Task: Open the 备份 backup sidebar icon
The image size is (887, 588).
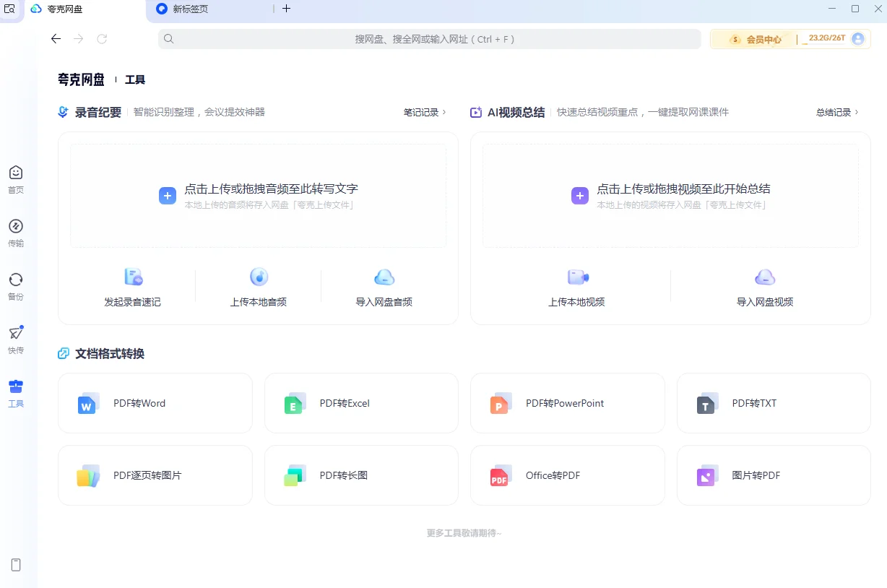Action: [16, 280]
